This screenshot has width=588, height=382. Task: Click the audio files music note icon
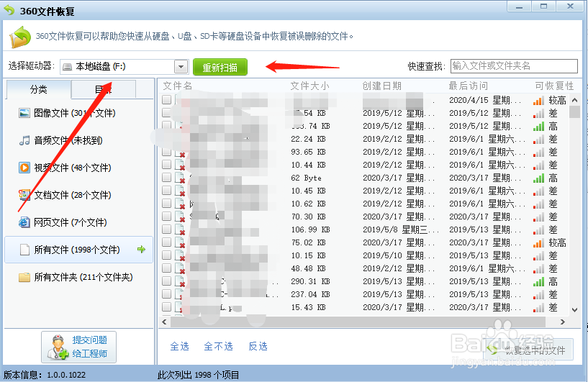[x=24, y=140]
